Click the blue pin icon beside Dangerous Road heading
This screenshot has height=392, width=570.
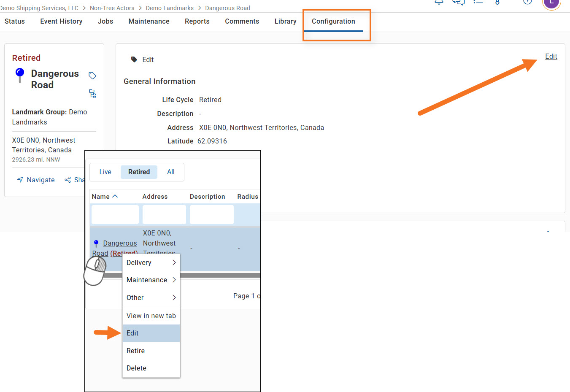coord(20,75)
